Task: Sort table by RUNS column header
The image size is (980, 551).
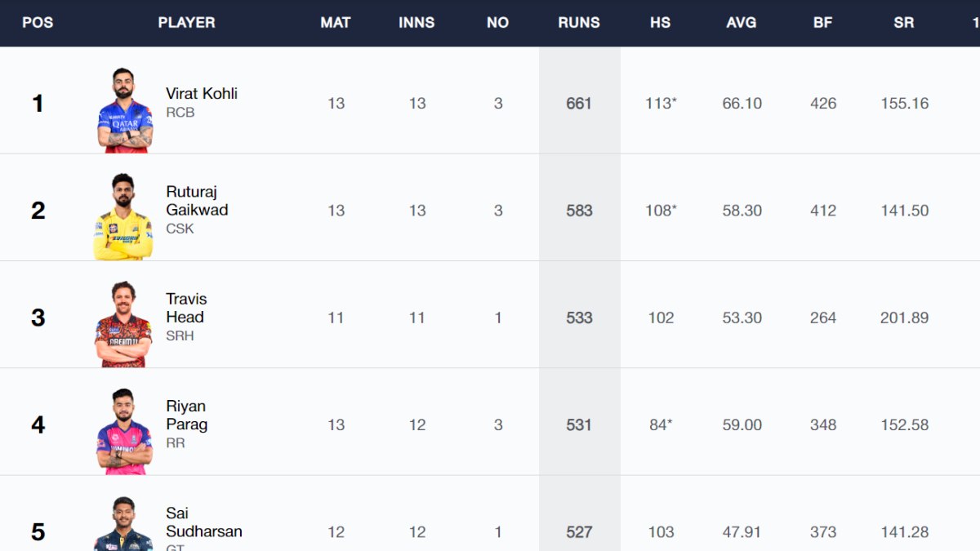Action: [579, 23]
